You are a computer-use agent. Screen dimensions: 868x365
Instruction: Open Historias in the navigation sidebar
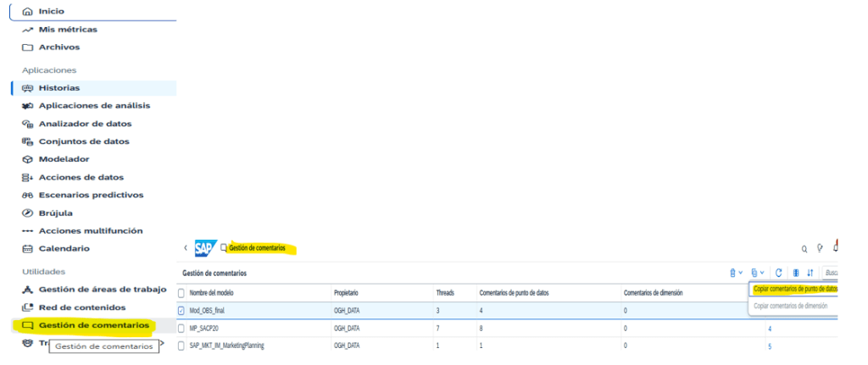(59, 88)
